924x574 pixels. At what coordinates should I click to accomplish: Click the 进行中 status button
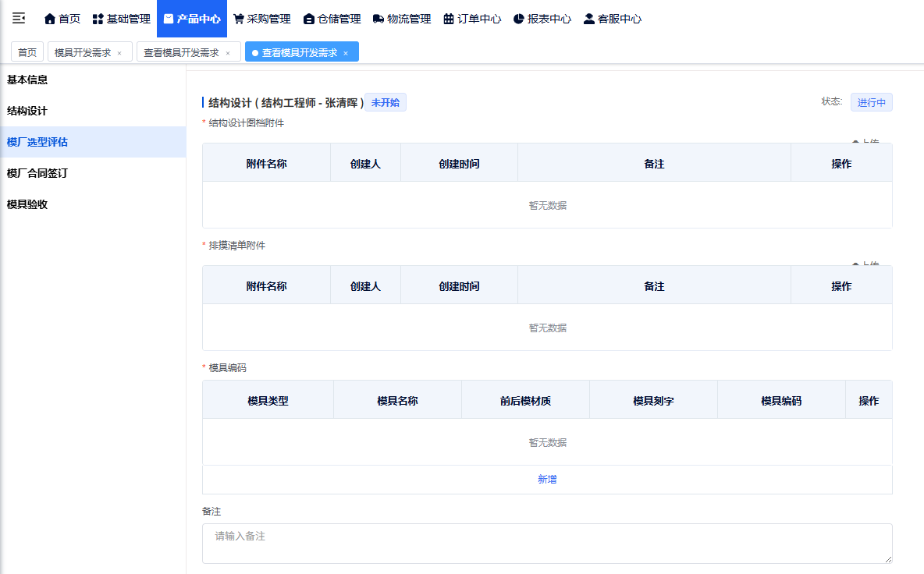(871, 101)
